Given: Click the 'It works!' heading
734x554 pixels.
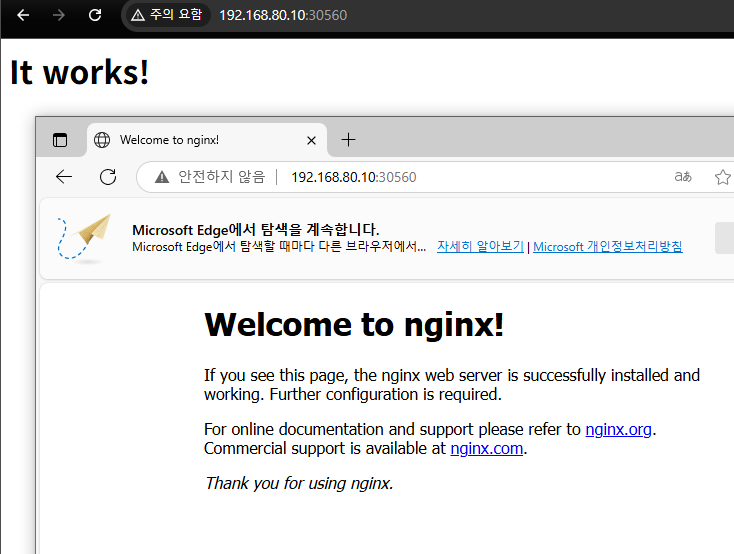Looking at the screenshot, I should click(x=80, y=73).
